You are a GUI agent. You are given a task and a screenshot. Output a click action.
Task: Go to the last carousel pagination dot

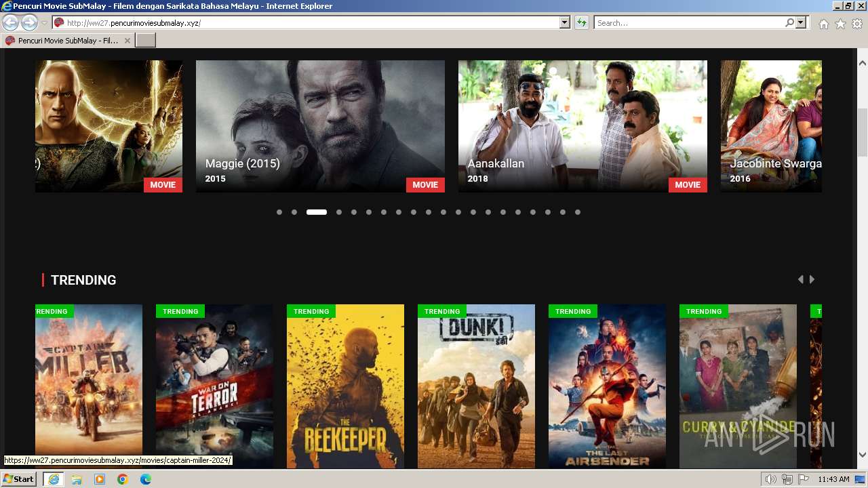(x=578, y=212)
